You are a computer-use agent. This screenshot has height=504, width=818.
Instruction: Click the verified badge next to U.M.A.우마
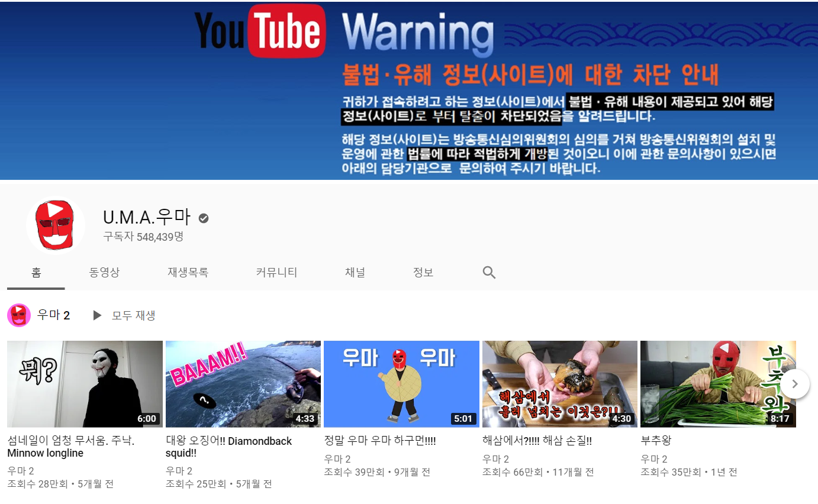(204, 218)
